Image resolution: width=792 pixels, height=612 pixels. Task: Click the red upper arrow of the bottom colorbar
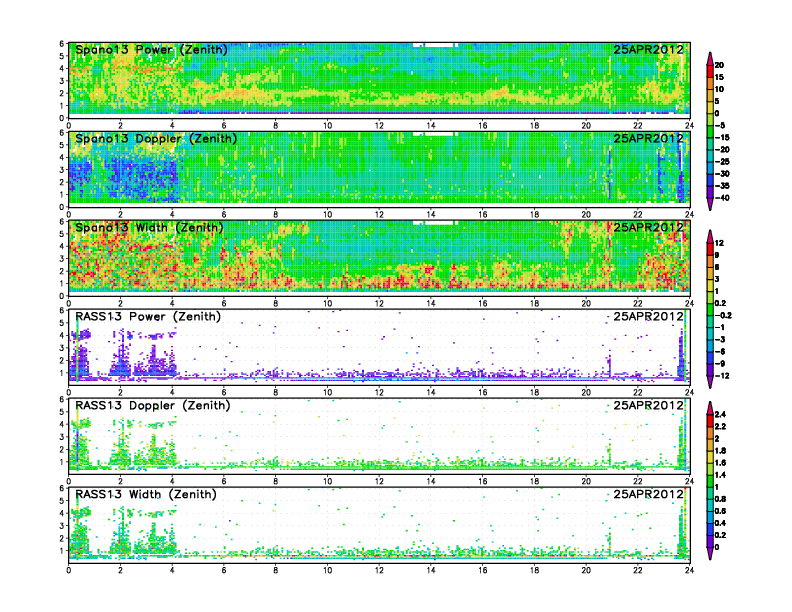(710, 408)
